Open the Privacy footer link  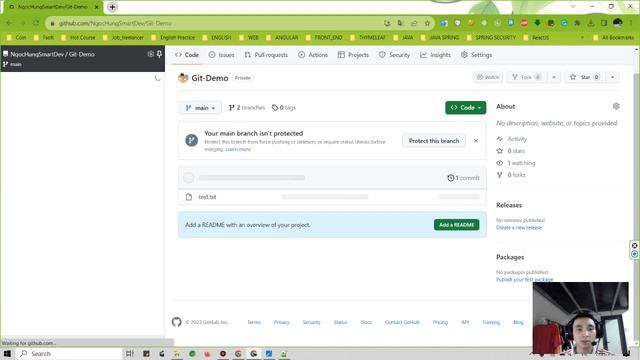click(282, 322)
